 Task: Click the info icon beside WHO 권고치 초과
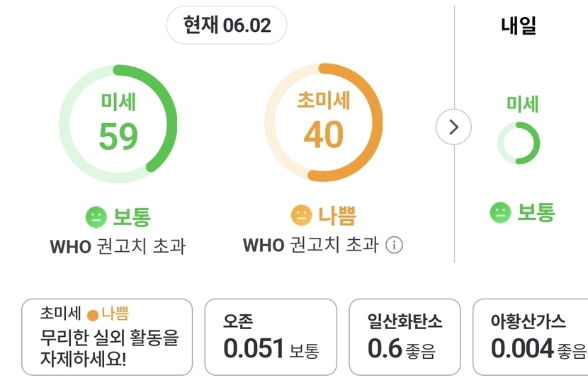click(394, 246)
